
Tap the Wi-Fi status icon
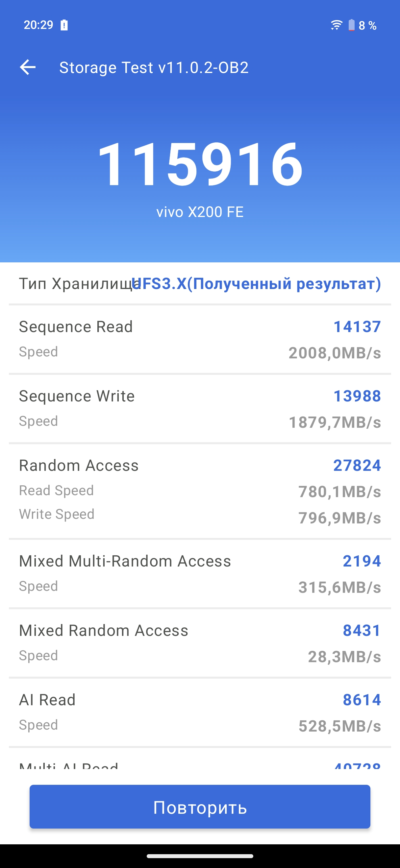(336, 25)
